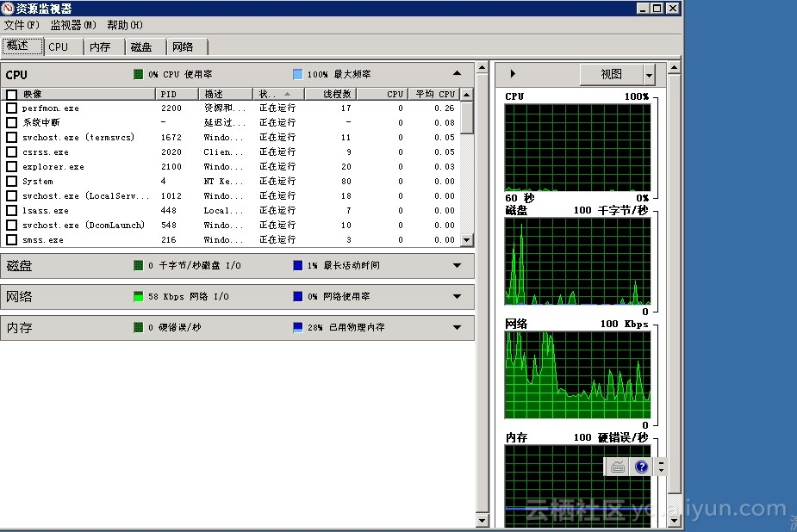Click process list scrollbar up arrow
This screenshot has height=532, width=797.
coord(467,94)
